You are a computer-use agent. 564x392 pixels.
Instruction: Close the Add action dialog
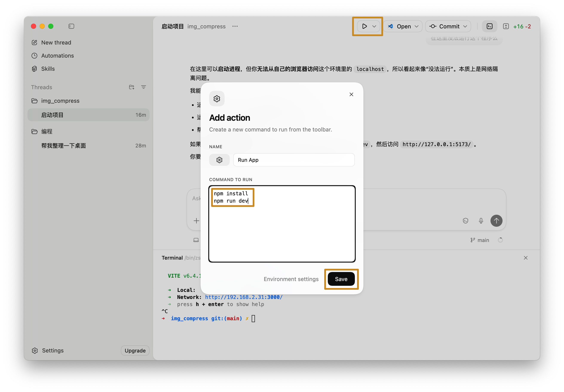click(x=351, y=95)
